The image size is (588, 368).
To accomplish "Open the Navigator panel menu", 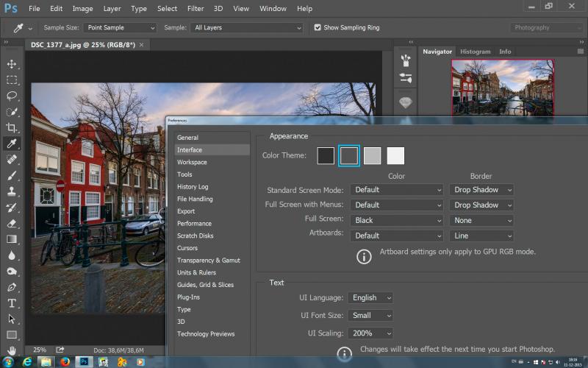I will [x=581, y=52].
